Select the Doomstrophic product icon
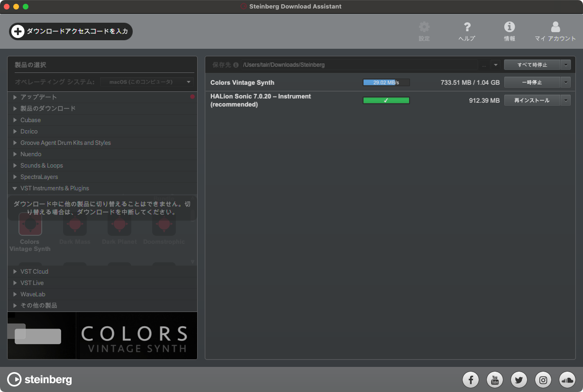The image size is (583, 392). click(164, 224)
